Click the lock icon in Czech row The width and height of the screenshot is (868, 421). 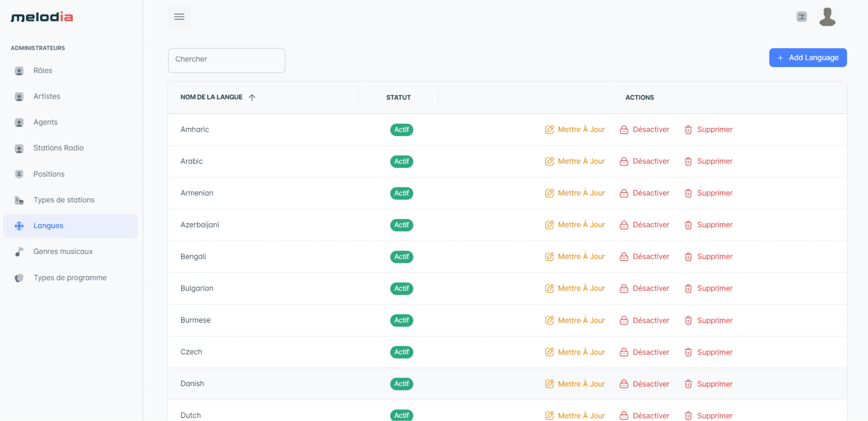pos(624,352)
